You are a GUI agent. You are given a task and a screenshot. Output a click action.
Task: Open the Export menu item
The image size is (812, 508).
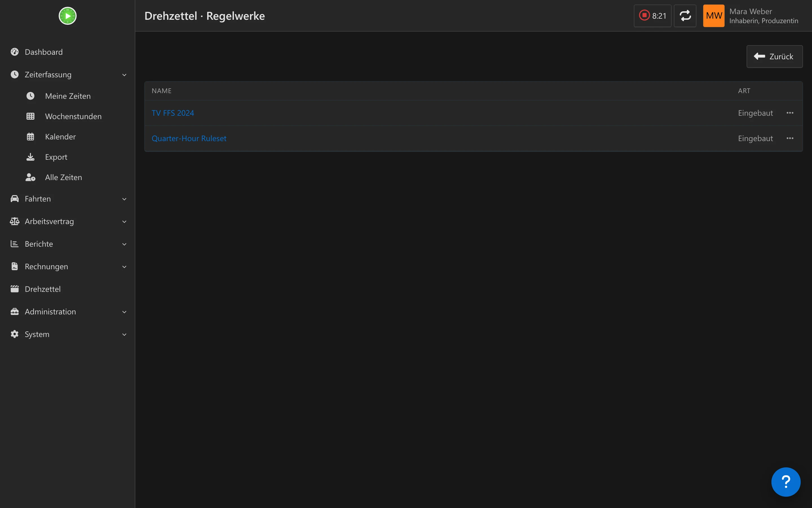(56, 157)
